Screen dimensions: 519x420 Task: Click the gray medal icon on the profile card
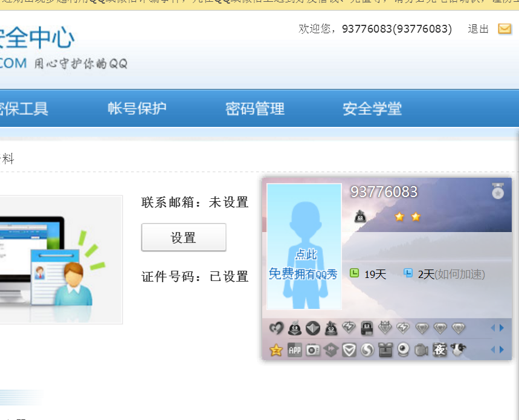498,190
